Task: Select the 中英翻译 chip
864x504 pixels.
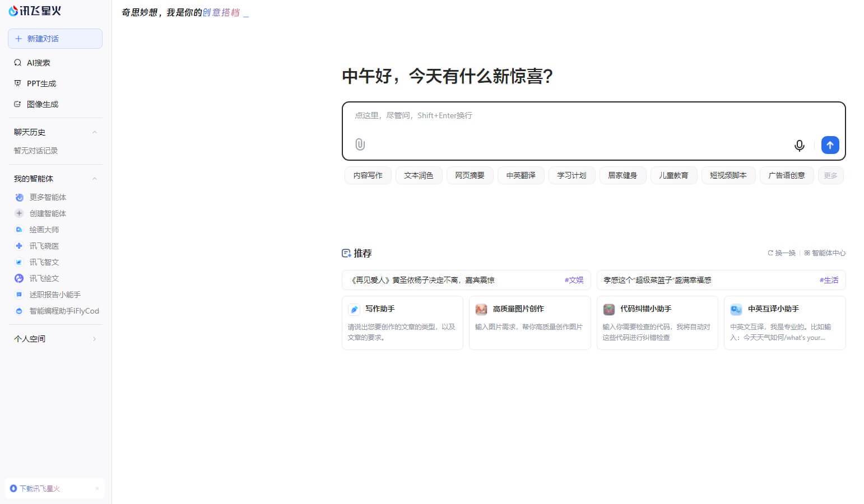Action: 521,175
